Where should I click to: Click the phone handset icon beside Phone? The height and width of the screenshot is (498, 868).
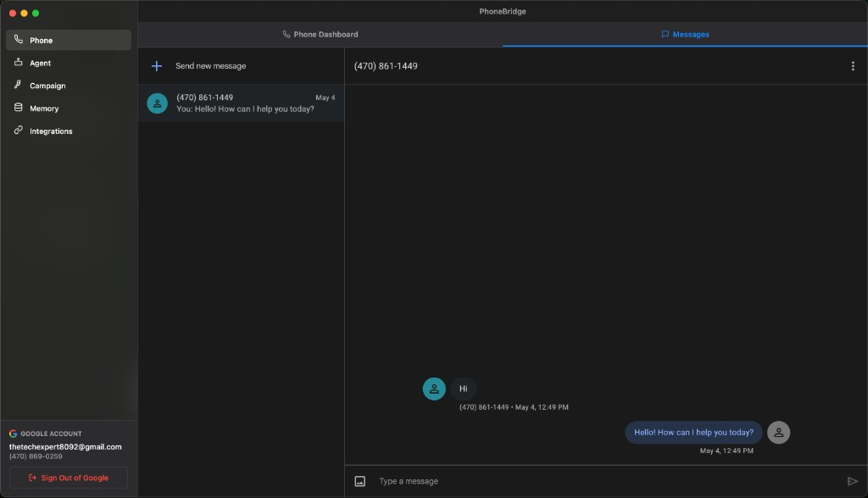[x=19, y=39]
